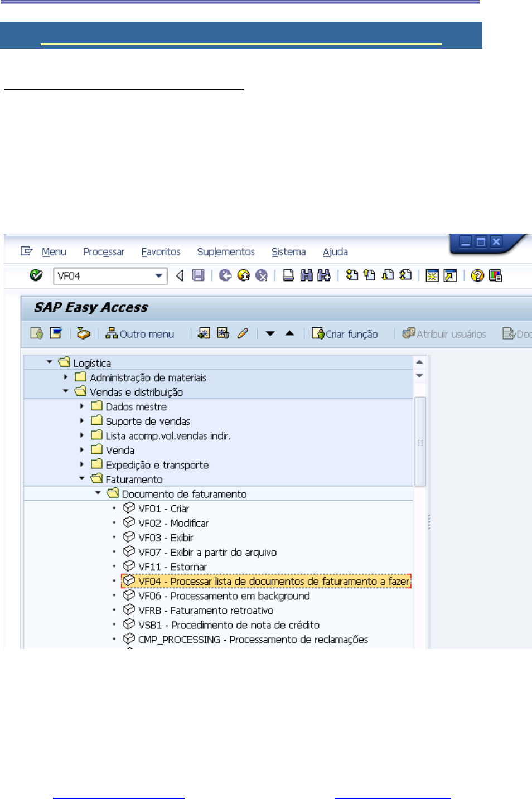The width and height of the screenshot is (532, 799).
Task: Click the Criar função button
Action: click(345, 334)
